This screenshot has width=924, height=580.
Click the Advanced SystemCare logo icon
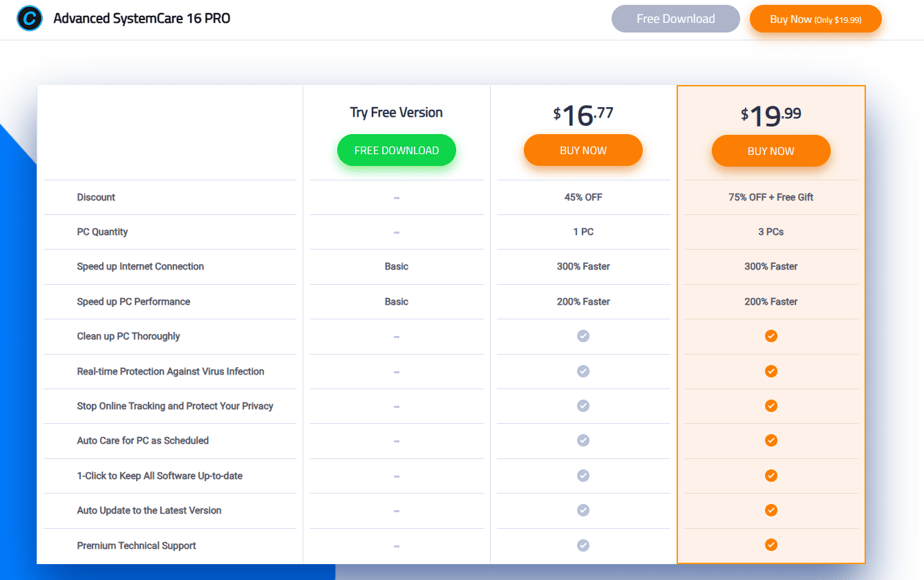(30, 19)
